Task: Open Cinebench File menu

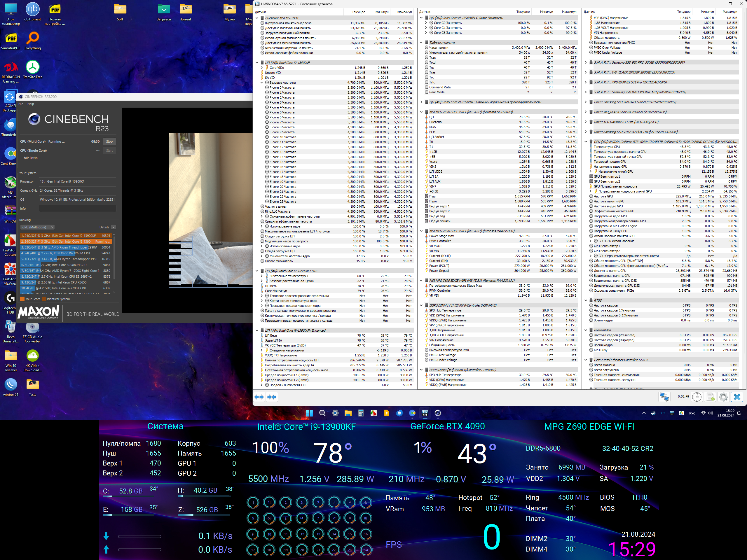Action: coord(21,104)
